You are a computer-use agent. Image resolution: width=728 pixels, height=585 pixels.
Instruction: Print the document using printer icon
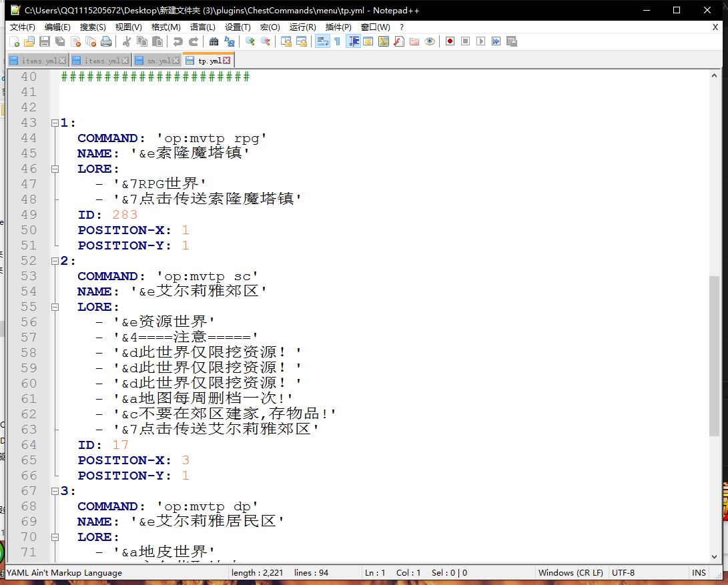pos(106,42)
